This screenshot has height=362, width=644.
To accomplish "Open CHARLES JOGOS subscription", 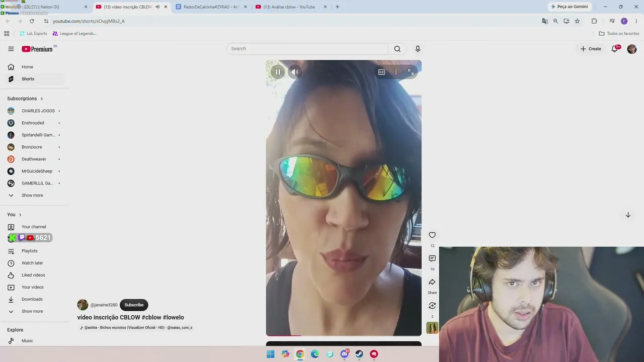I will pos(35,111).
